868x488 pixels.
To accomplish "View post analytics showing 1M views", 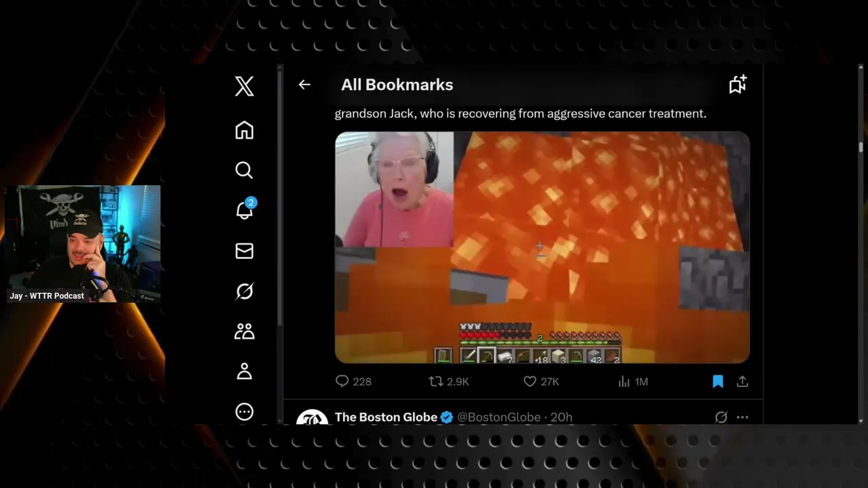I will coord(633,382).
